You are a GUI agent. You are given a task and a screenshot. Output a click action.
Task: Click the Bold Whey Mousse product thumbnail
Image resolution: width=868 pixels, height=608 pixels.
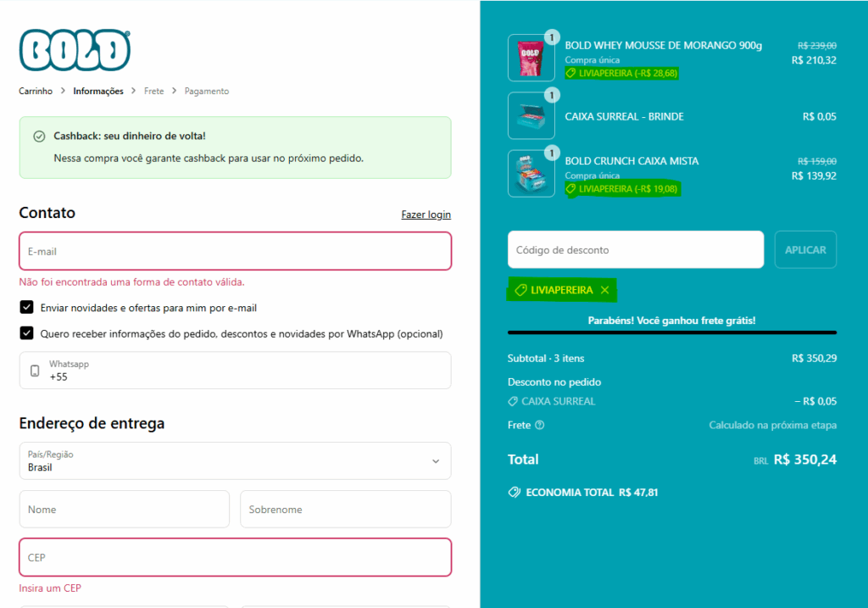531,59
